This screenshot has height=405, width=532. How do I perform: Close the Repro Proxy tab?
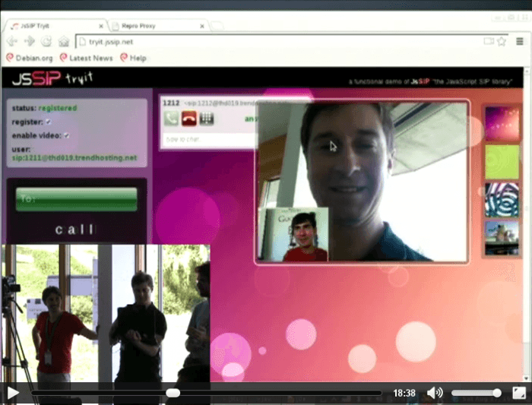(202, 26)
